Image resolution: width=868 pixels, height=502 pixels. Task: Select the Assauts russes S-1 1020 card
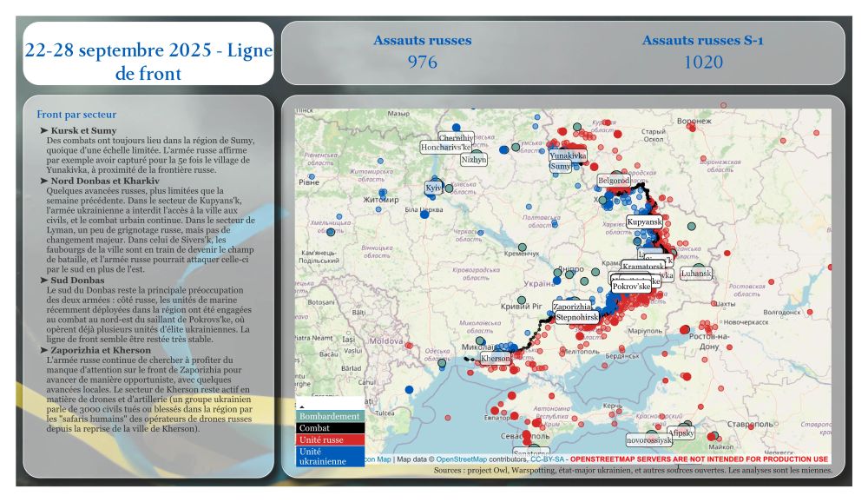(x=702, y=53)
